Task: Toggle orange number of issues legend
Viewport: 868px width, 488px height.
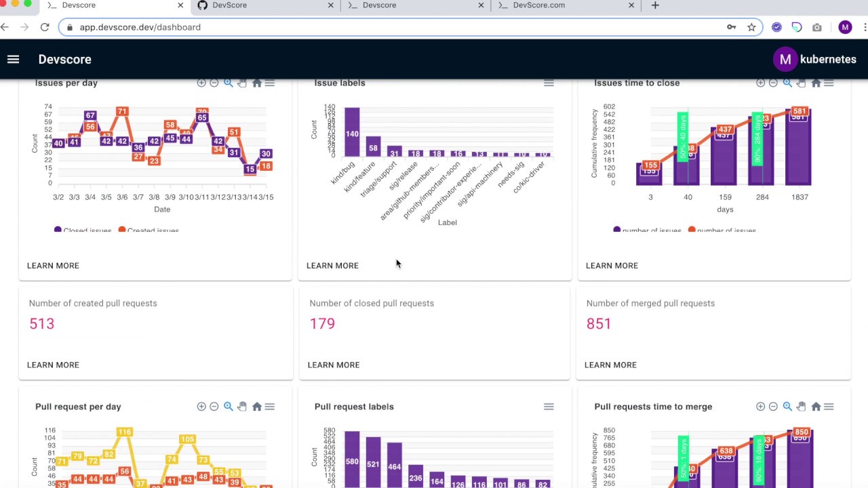Action: pyautogui.click(x=722, y=230)
